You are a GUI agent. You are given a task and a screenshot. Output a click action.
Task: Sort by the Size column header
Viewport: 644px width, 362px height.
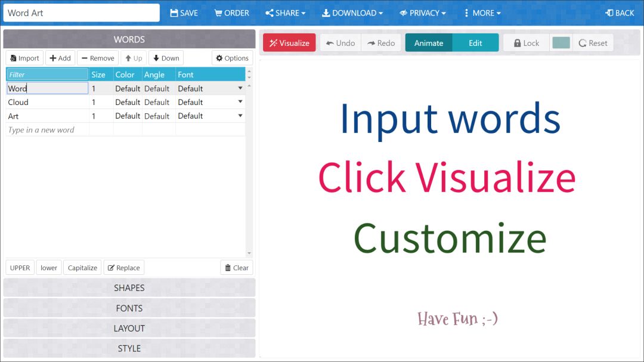pyautogui.click(x=101, y=75)
